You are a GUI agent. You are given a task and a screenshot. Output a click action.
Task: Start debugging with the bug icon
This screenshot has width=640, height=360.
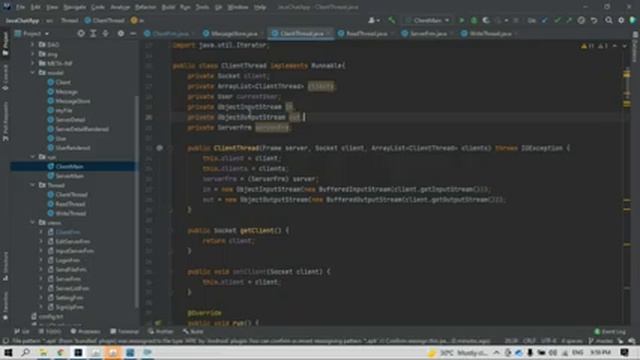point(474,20)
